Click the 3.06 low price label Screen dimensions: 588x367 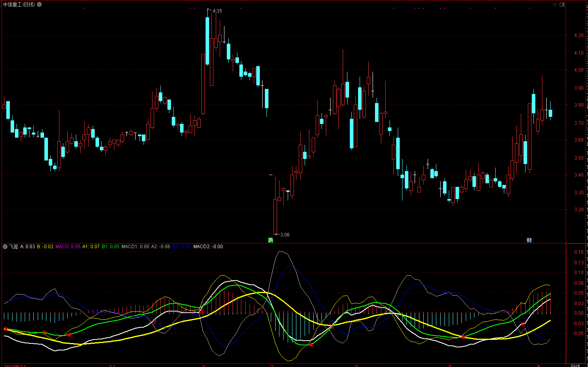[x=285, y=235]
